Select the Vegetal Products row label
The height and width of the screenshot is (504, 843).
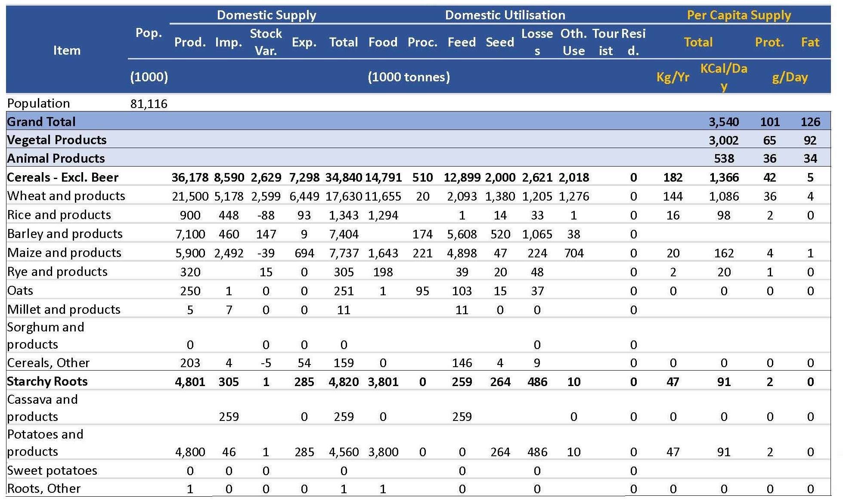coord(57,140)
